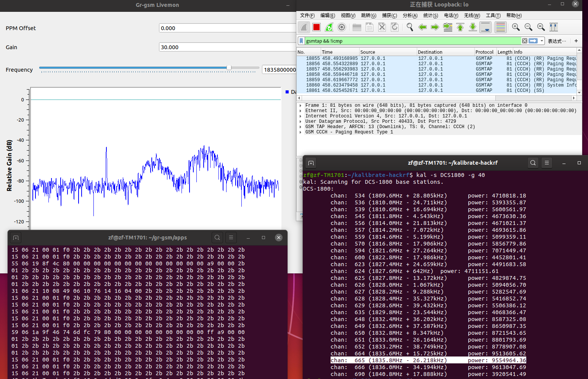This screenshot has width=588, height=379.
Task: Search in the kalibrate-hackrf terminal
Action: tap(533, 163)
